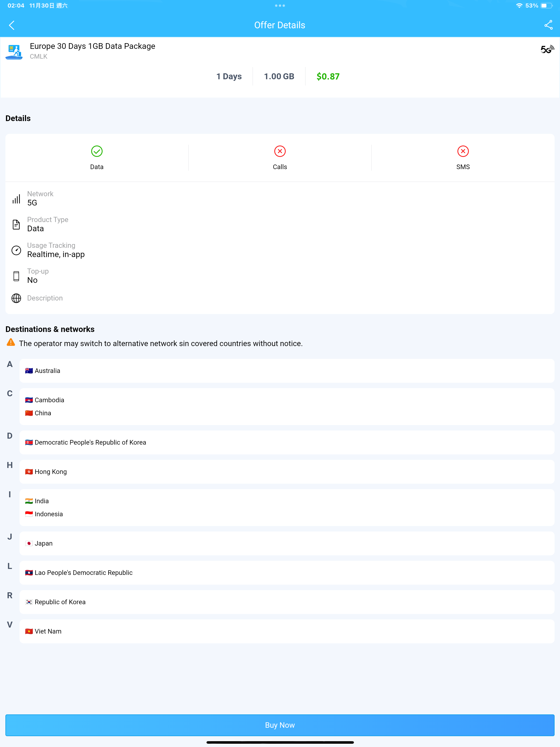Tap the Cambodia flag icon

pos(29,400)
